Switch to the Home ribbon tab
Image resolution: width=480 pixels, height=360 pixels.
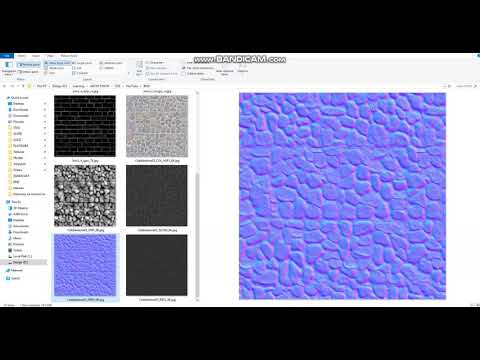(x=21, y=56)
